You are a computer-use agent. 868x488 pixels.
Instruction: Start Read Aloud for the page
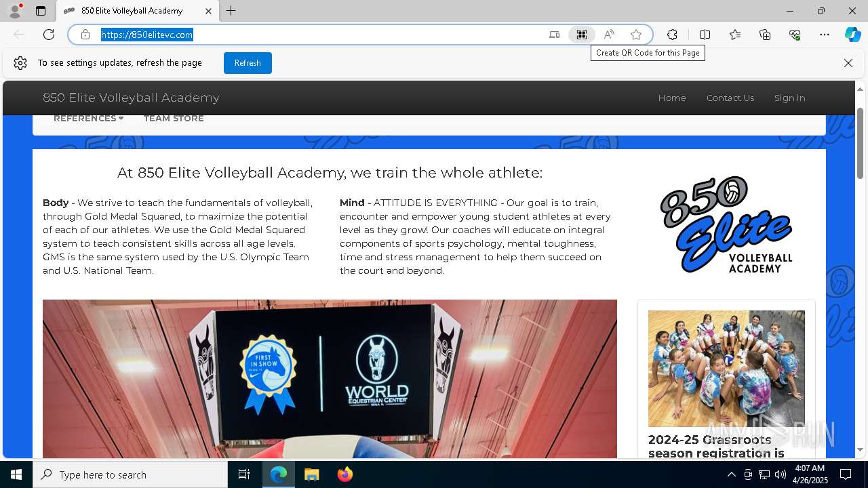(x=609, y=35)
